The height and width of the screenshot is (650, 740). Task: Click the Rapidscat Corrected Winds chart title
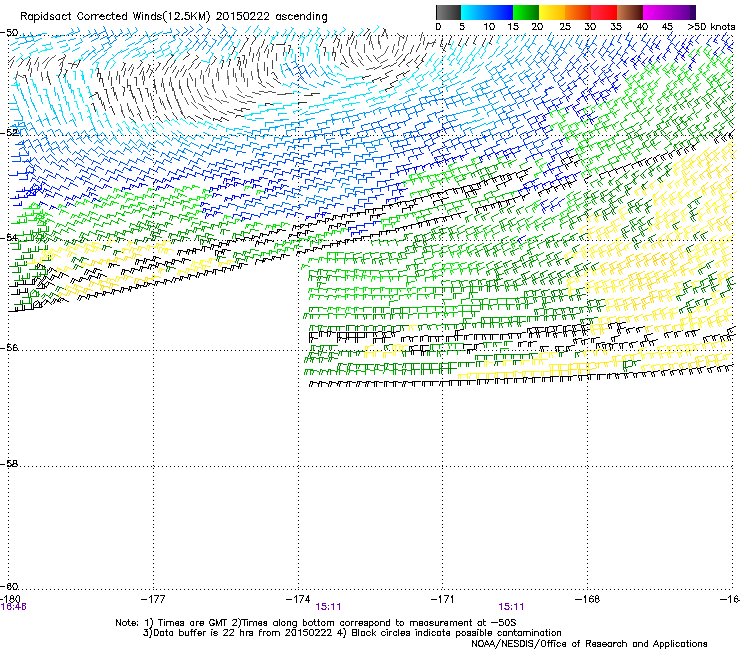point(174,16)
